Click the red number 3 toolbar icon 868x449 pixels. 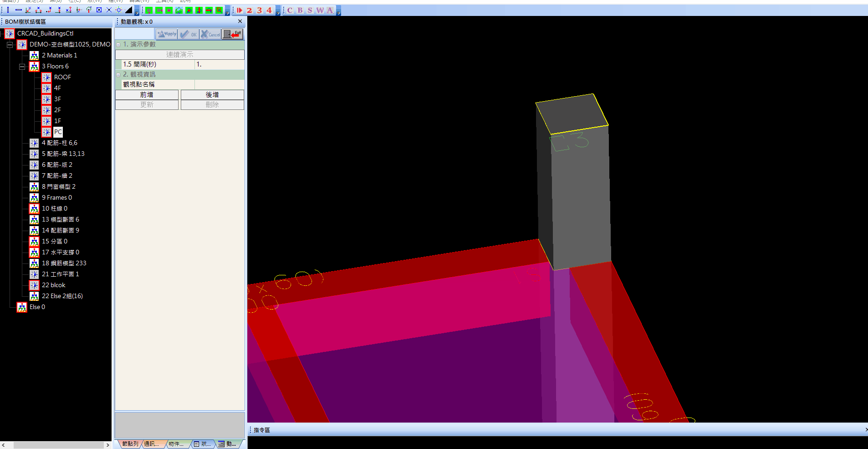tap(260, 10)
